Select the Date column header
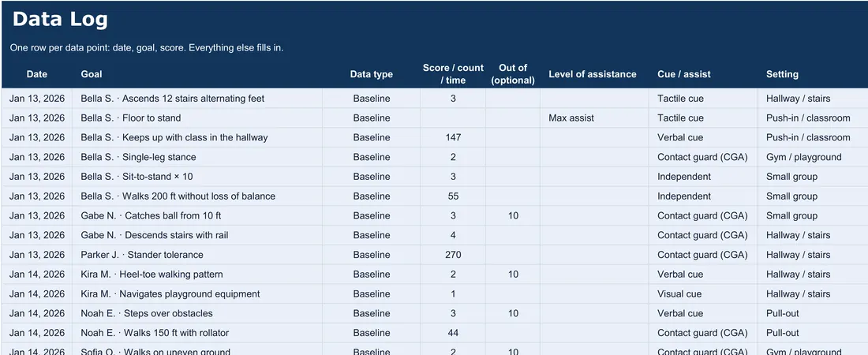 pos(37,73)
